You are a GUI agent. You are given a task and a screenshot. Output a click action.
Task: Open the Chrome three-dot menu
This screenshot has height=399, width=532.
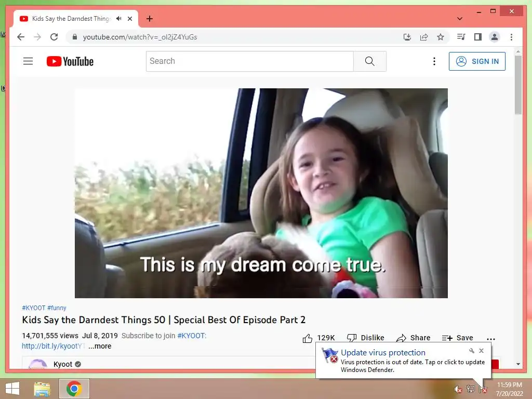(x=511, y=37)
